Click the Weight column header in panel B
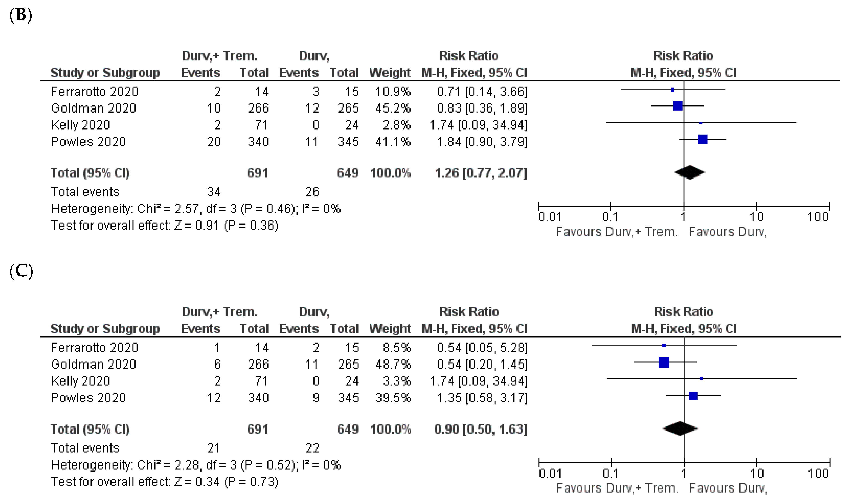This screenshot has height=504, width=851. click(x=390, y=73)
